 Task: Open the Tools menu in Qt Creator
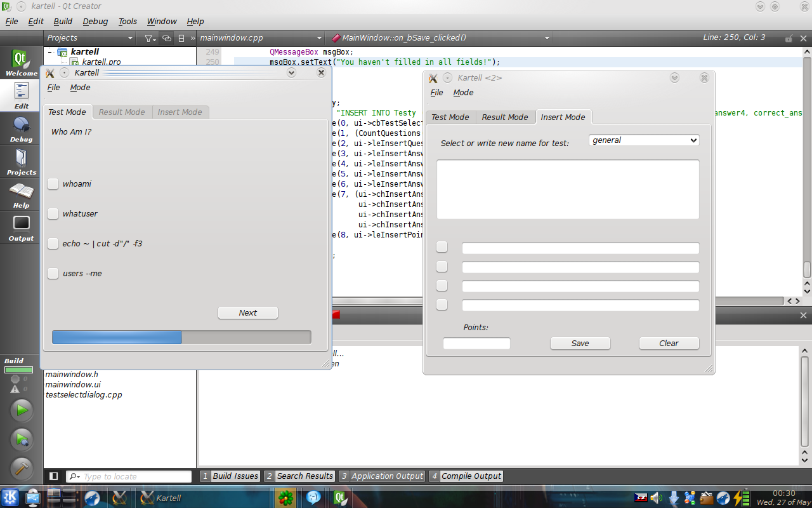click(128, 21)
